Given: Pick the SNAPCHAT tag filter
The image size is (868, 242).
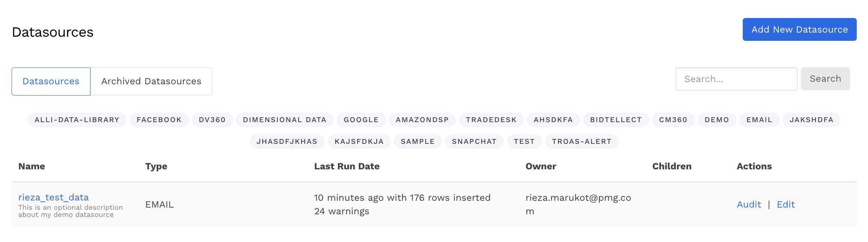Looking at the screenshot, I should 474,142.
